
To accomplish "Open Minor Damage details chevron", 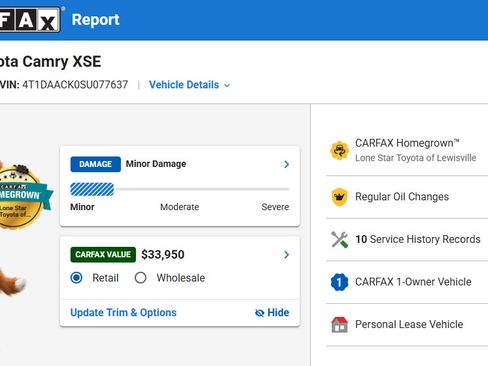I will (286, 164).
